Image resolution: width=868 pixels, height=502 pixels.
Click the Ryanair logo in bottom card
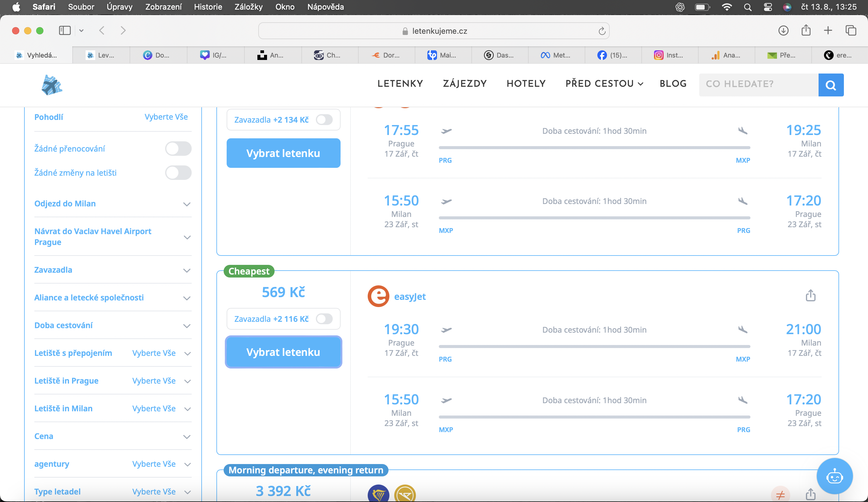click(378, 494)
